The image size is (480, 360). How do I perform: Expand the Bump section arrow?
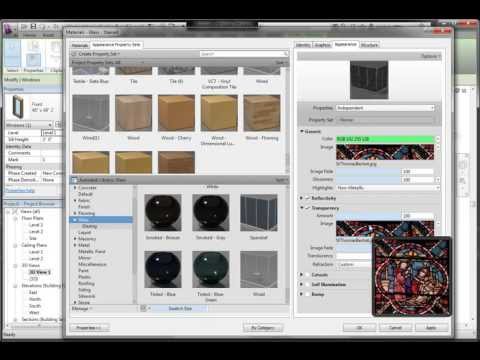[x=301, y=294]
